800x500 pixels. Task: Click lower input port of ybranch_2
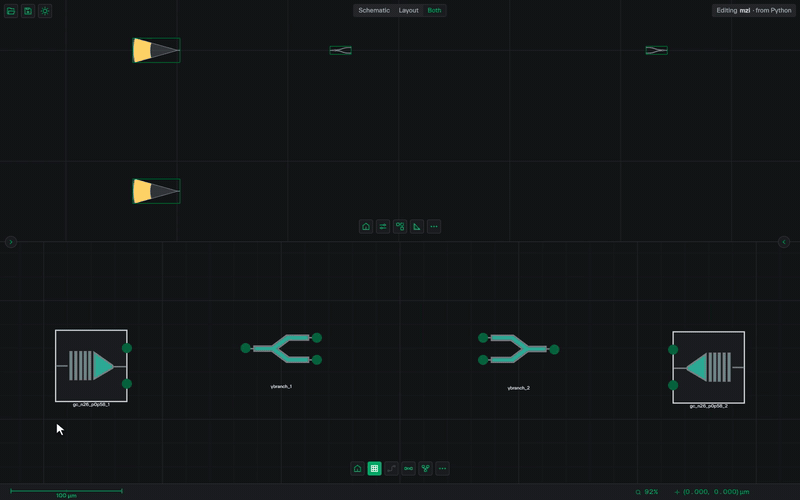point(483,360)
